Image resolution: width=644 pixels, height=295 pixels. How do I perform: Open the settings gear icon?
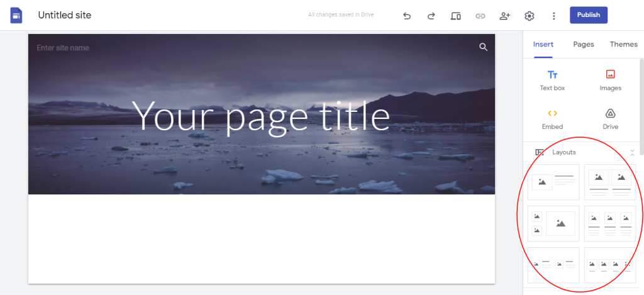[530, 16]
